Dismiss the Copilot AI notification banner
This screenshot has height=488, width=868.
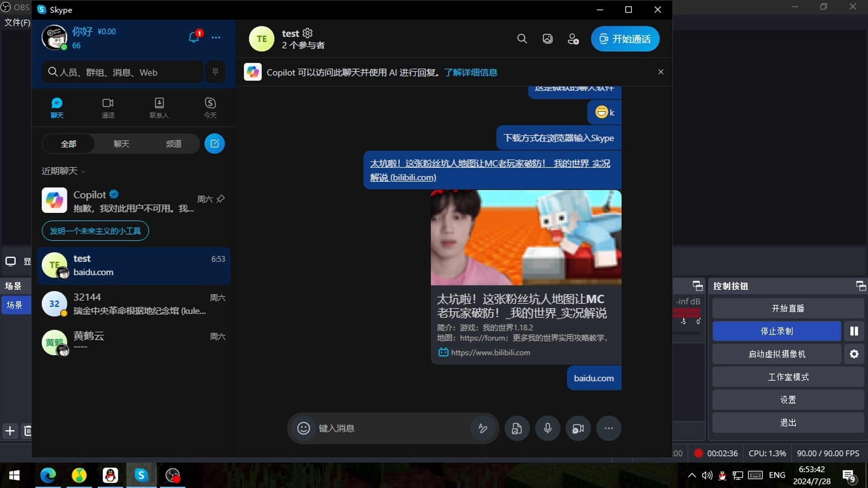coord(661,71)
